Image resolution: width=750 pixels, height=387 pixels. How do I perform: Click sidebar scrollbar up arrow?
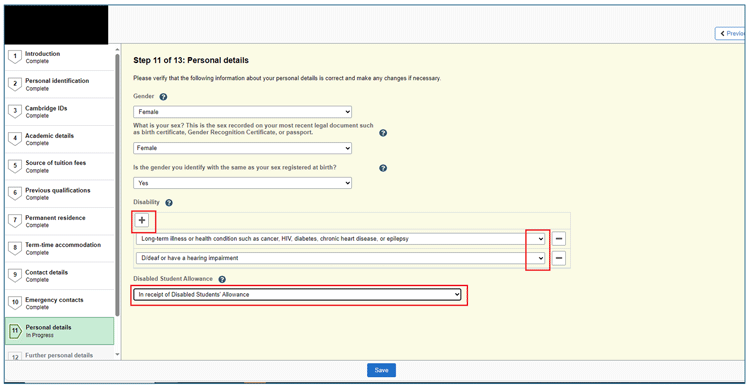point(118,49)
